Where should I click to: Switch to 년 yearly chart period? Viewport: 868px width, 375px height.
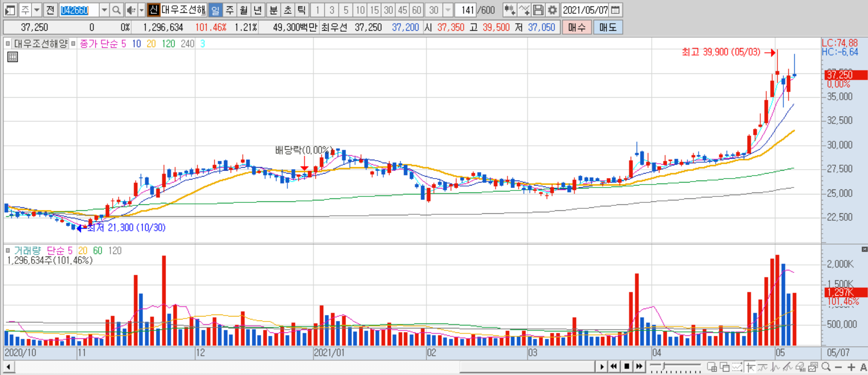[257, 10]
